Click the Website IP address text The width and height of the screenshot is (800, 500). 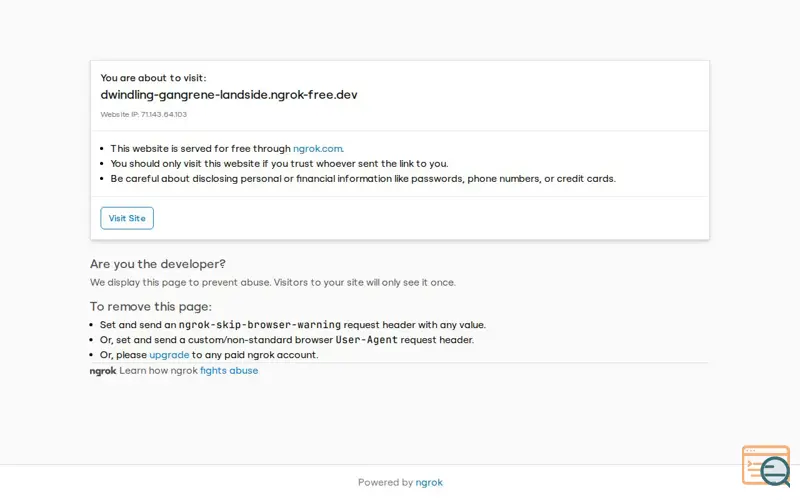[x=144, y=115]
